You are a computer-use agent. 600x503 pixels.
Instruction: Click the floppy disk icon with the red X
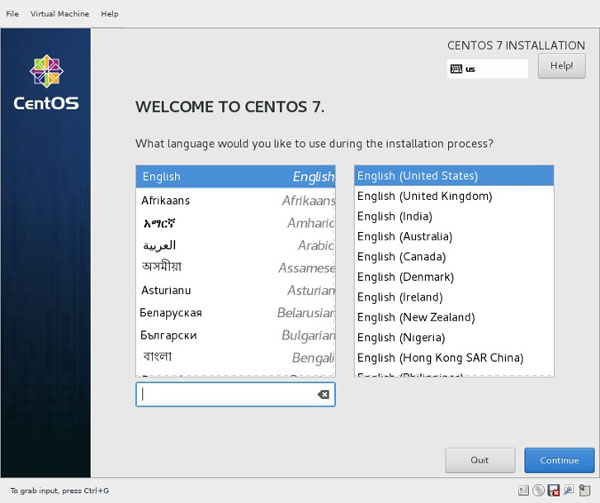553,491
